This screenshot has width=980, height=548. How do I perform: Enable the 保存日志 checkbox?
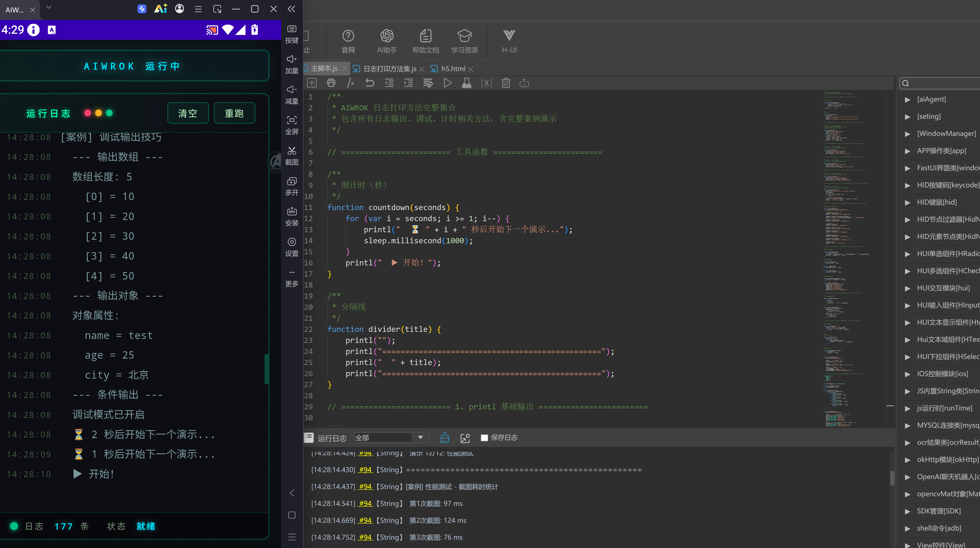[x=484, y=438]
